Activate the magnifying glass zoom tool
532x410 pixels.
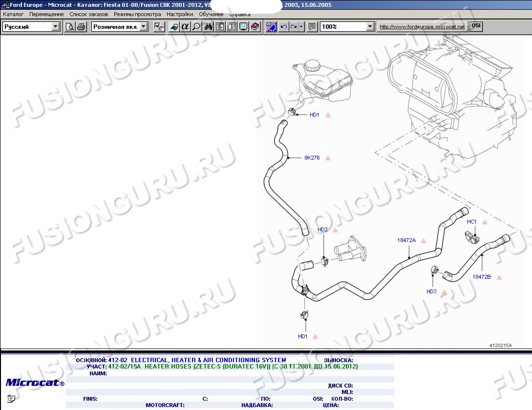[x=196, y=26]
